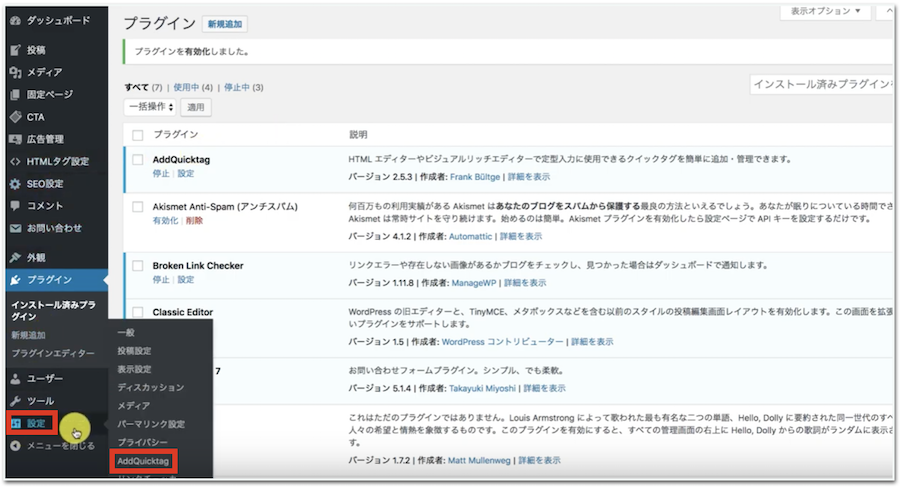Check the AddQuicktag plugin checkbox

pos(138,160)
